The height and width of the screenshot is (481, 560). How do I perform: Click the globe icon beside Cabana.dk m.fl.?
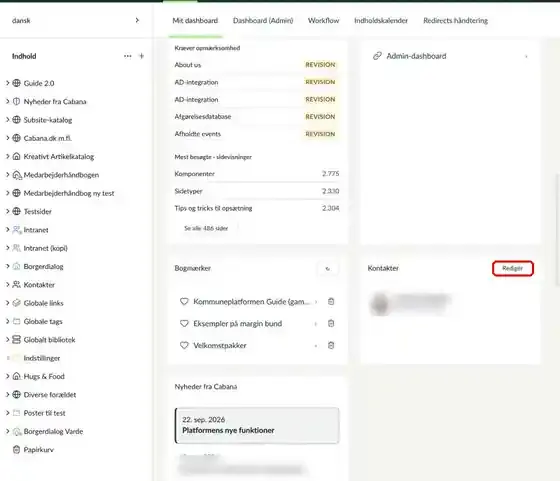tap(16, 138)
